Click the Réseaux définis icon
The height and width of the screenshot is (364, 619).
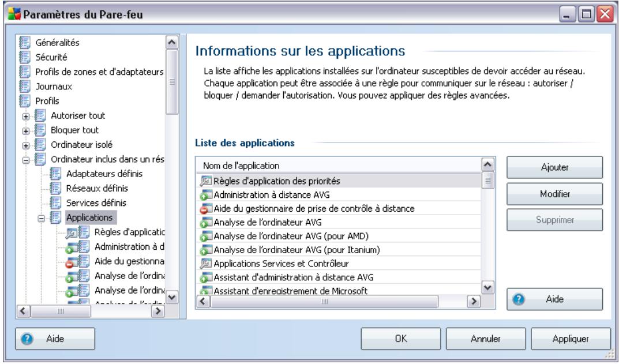(x=55, y=188)
